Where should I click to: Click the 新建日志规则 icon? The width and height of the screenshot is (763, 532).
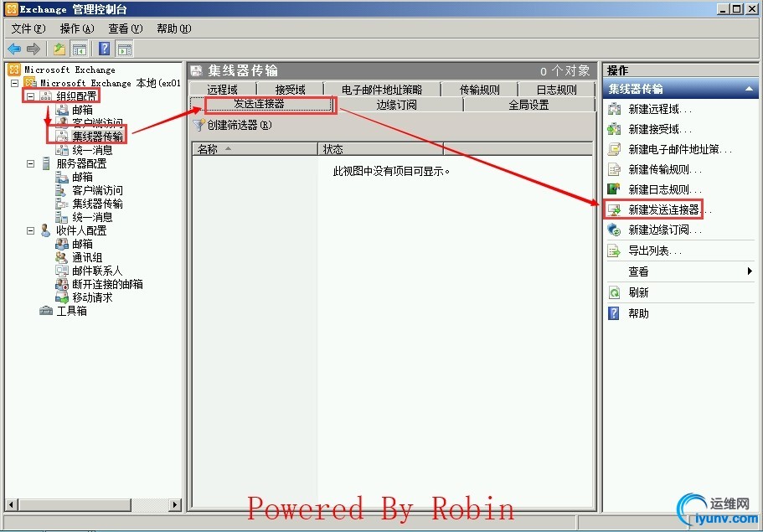[x=614, y=189]
